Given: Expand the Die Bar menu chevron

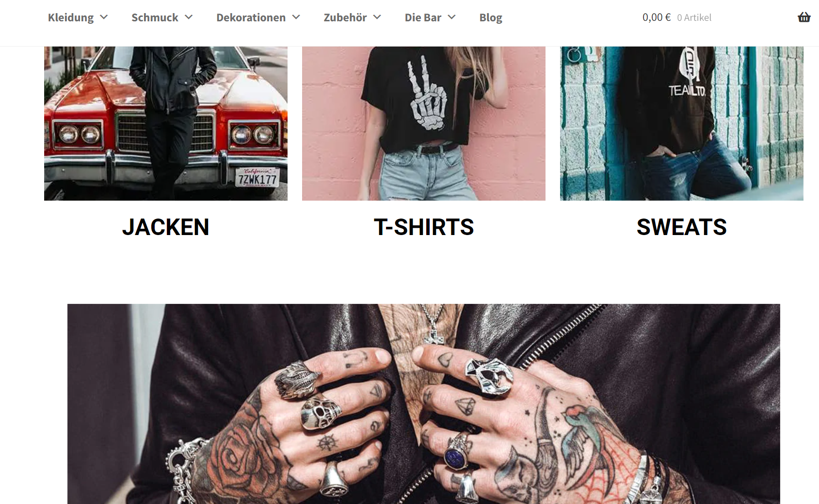Looking at the screenshot, I should click(452, 17).
